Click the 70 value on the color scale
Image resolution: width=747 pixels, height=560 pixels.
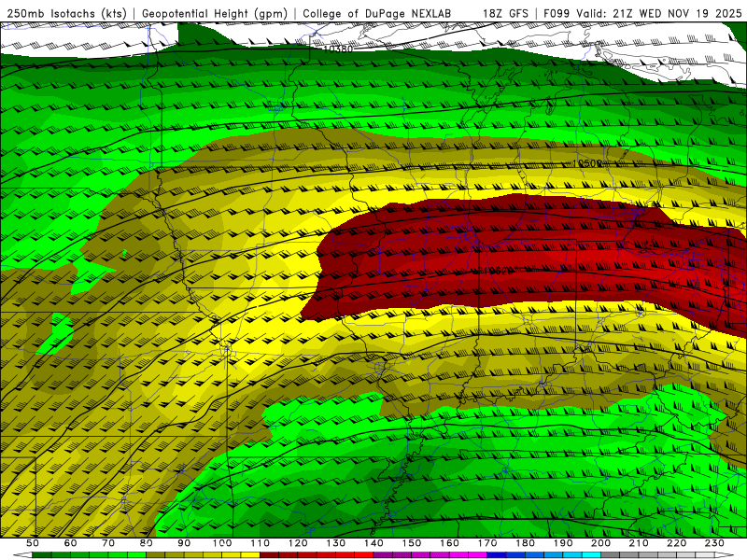pyautogui.click(x=108, y=543)
